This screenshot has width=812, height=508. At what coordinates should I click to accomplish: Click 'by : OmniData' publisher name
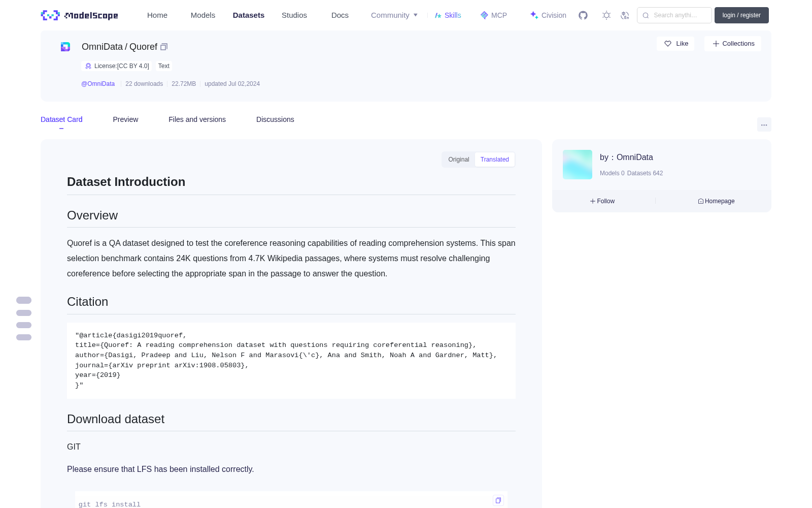point(626,157)
